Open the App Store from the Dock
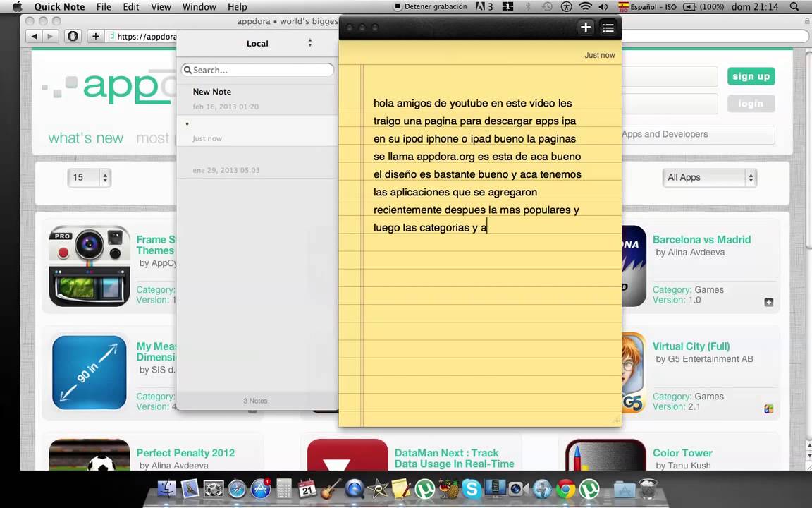 pos(261,489)
